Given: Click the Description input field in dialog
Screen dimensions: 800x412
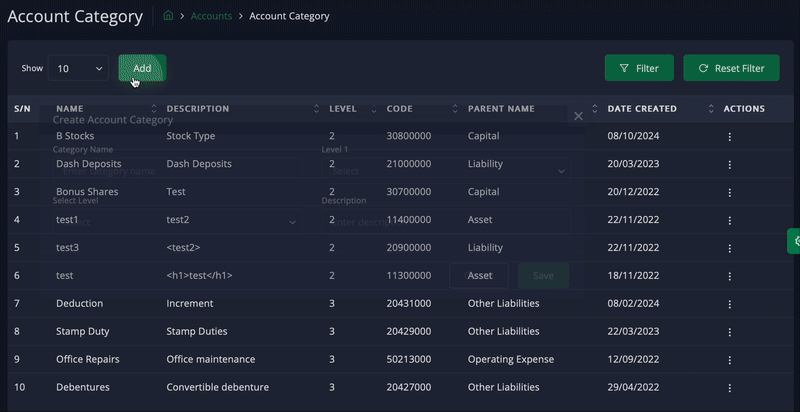Looking at the screenshot, I should (x=445, y=221).
